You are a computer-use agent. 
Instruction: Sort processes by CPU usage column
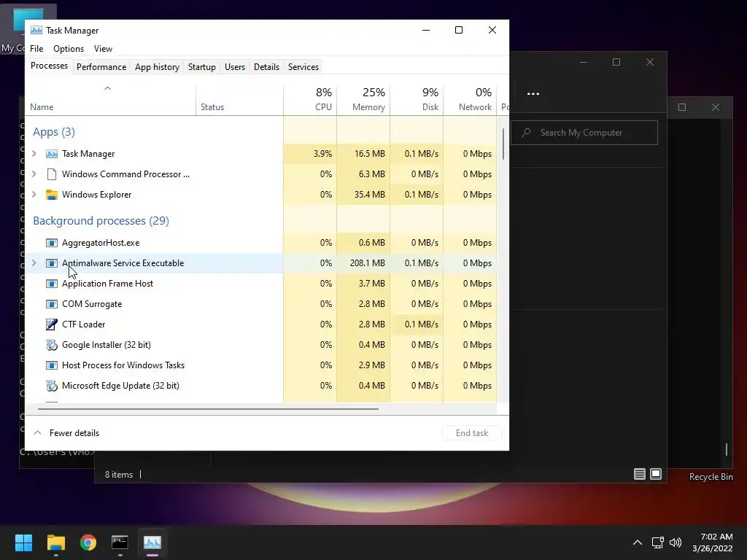click(310, 100)
